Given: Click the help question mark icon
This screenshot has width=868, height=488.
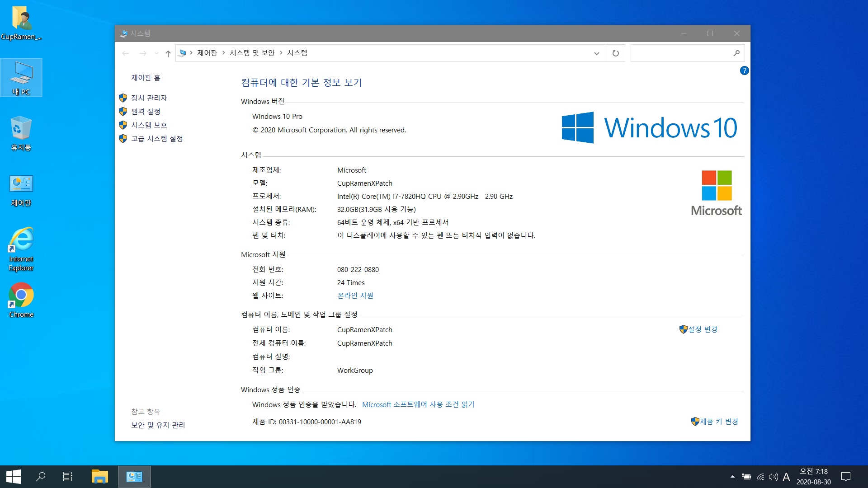Looking at the screenshot, I should 744,70.
